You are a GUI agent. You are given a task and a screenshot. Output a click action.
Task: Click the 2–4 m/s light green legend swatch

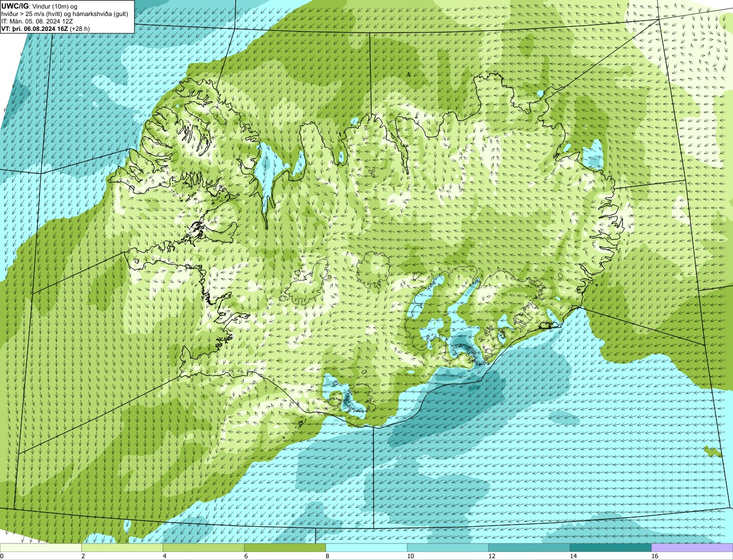click(122, 548)
